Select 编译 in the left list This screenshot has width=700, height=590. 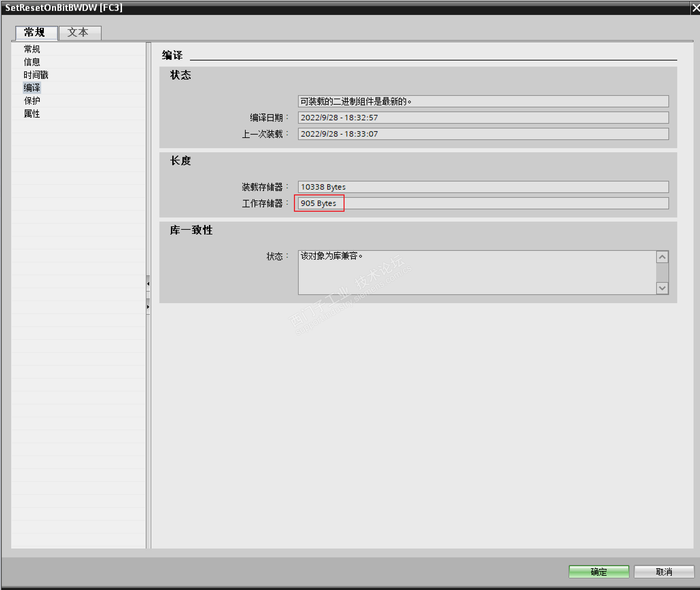(x=32, y=88)
